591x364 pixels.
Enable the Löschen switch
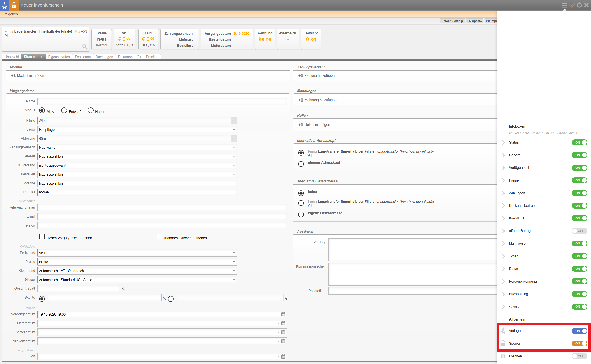pos(579,356)
